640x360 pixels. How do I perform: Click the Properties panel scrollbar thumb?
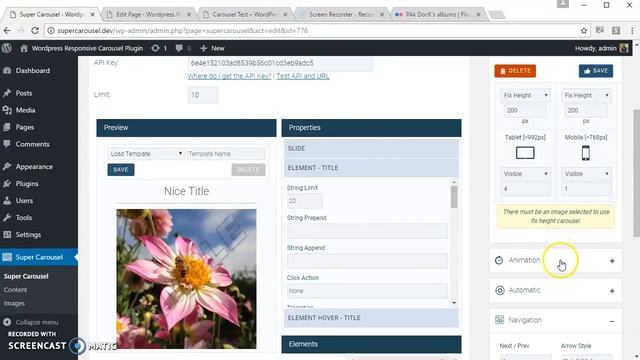454,197
